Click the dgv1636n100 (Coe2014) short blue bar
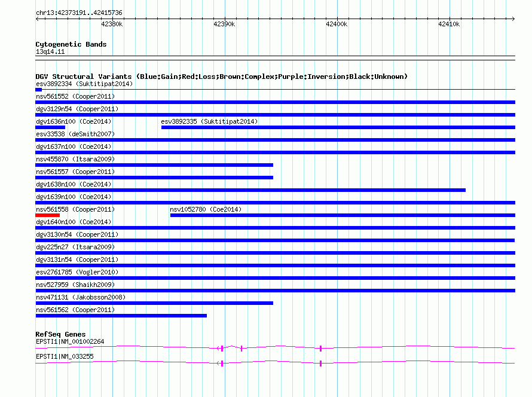The image size is (532, 397). (50, 127)
